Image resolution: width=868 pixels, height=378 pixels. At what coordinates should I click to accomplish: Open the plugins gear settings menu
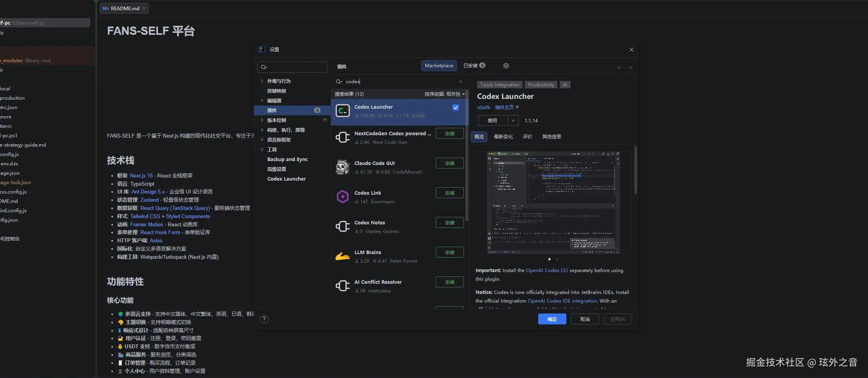(506, 66)
